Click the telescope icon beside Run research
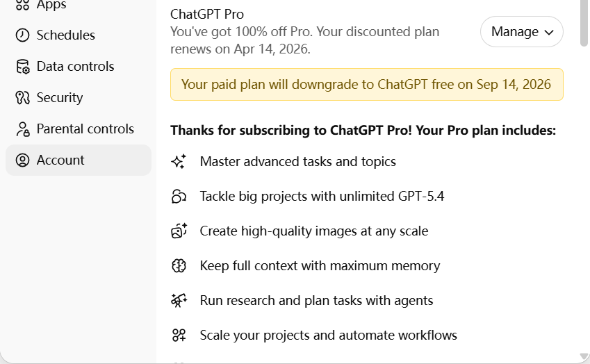The height and width of the screenshot is (364, 590). tap(179, 301)
